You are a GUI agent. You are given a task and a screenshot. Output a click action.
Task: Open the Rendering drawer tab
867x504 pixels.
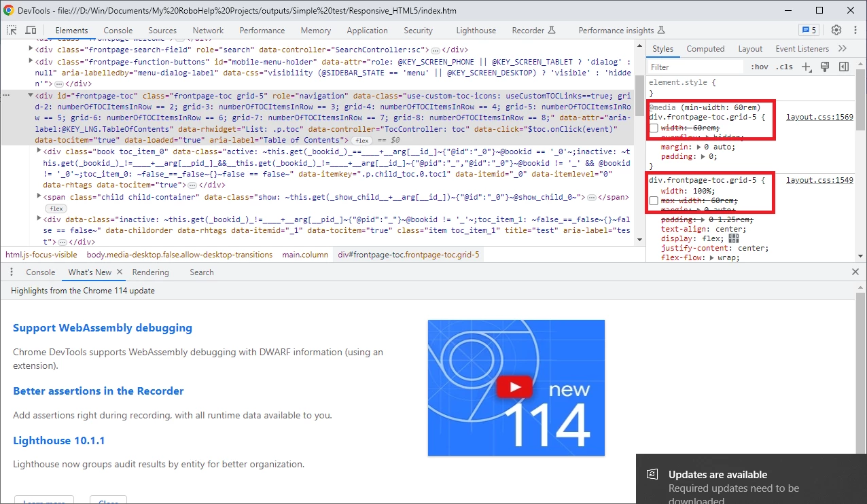pyautogui.click(x=150, y=272)
